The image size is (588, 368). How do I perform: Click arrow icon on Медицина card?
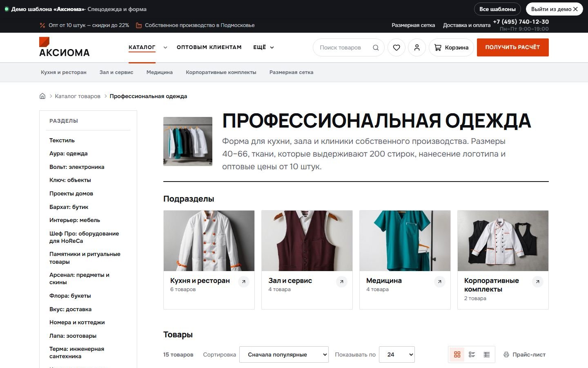click(440, 282)
